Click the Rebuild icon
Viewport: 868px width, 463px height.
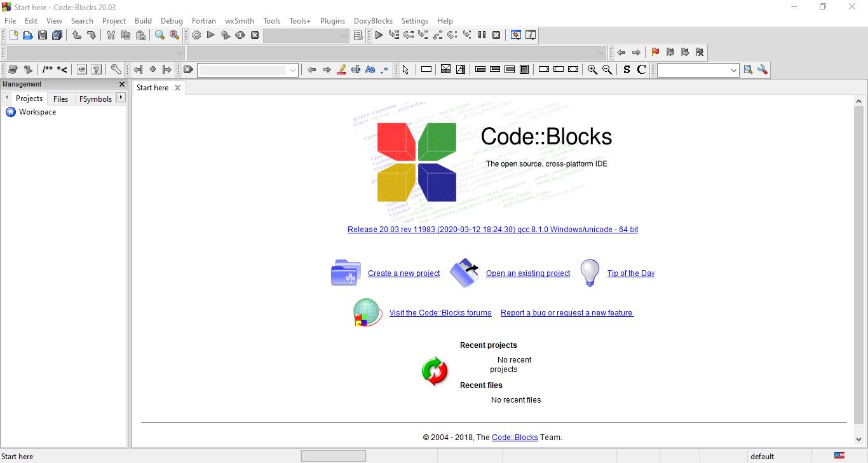click(240, 36)
